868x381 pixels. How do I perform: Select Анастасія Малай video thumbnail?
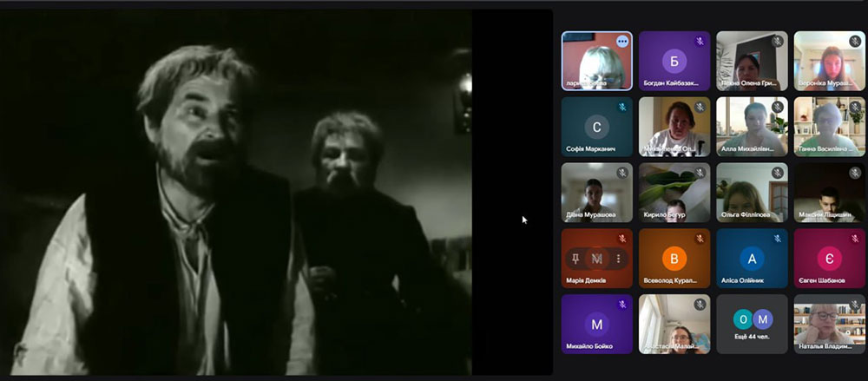674,324
